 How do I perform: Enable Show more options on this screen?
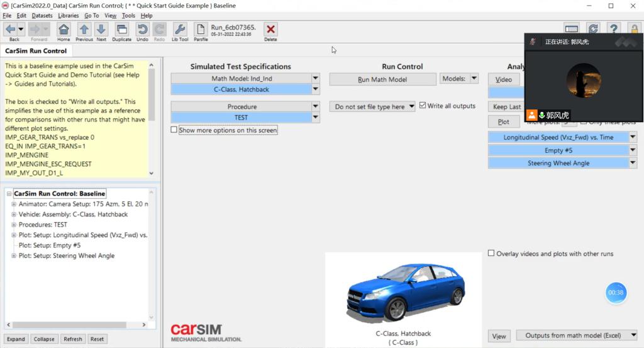point(174,130)
